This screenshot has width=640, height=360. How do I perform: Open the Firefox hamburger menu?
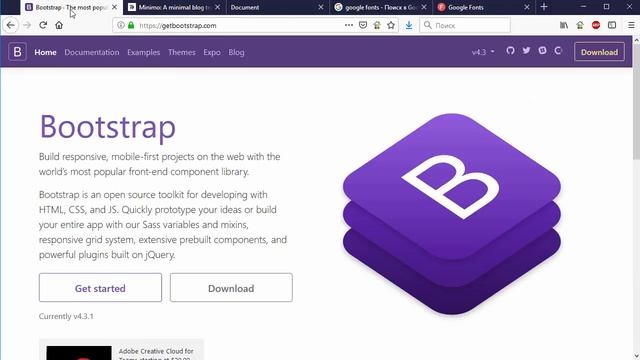[631, 25]
